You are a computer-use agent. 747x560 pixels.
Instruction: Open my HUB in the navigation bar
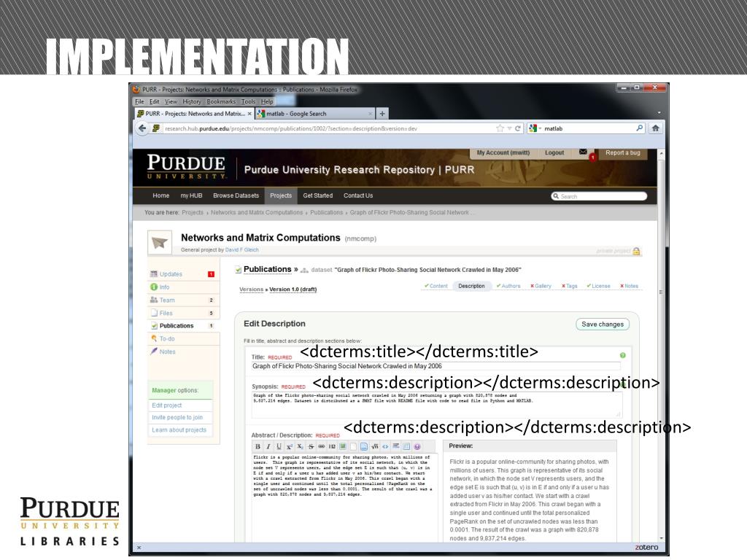tap(192, 195)
